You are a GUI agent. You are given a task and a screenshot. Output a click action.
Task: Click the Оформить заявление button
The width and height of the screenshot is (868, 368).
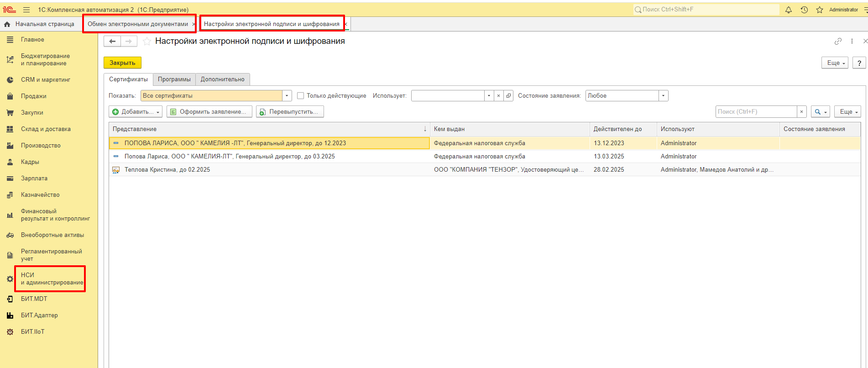tap(209, 112)
